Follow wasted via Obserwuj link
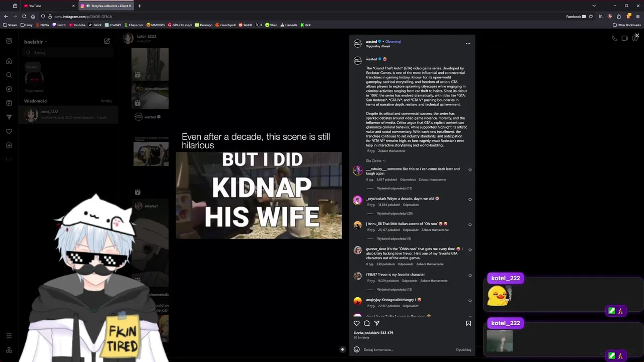 pyautogui.click(x=393, y=41)
